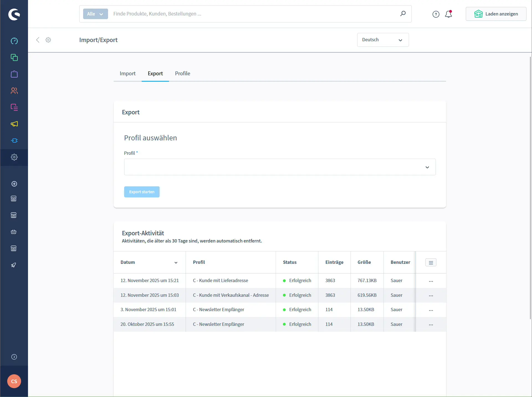532x397 pixels.
Task: Switch to the Import tab
Action: [x=127, y=73]
